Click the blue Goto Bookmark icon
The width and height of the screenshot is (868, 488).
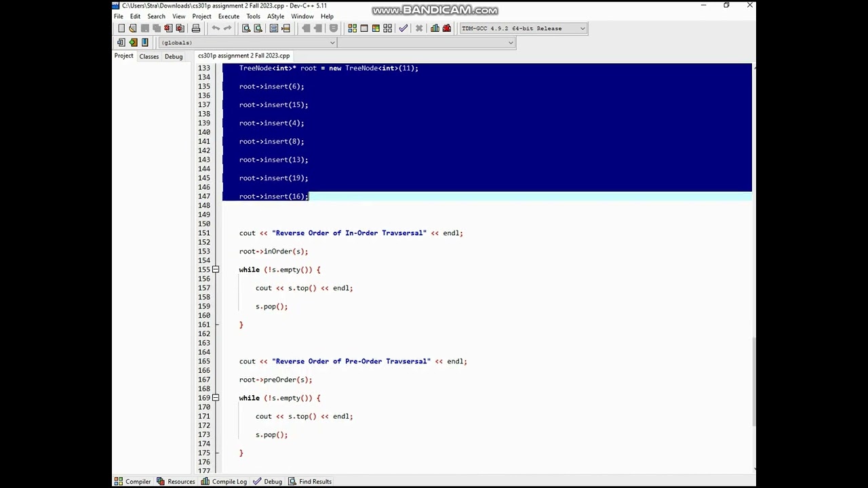pos(145,43)
